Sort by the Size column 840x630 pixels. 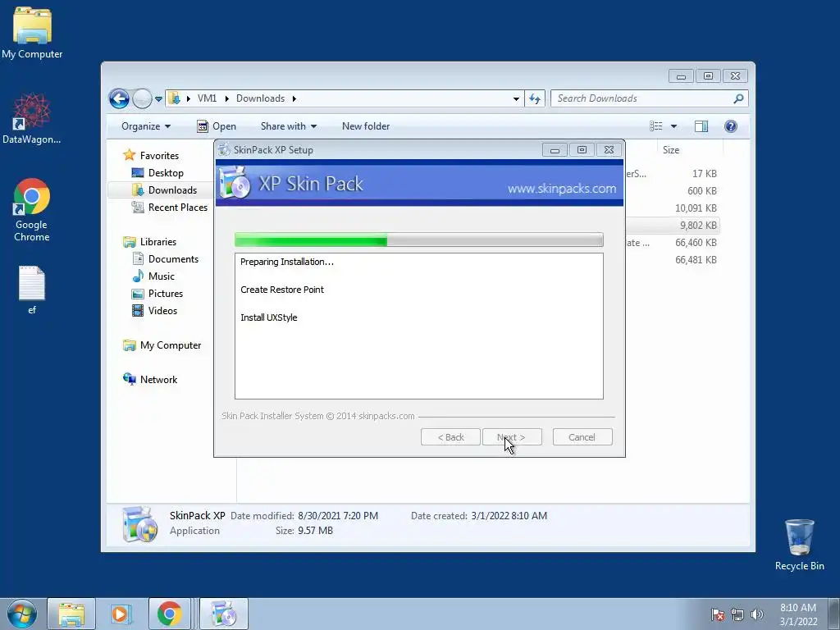(x=671, y=150)
